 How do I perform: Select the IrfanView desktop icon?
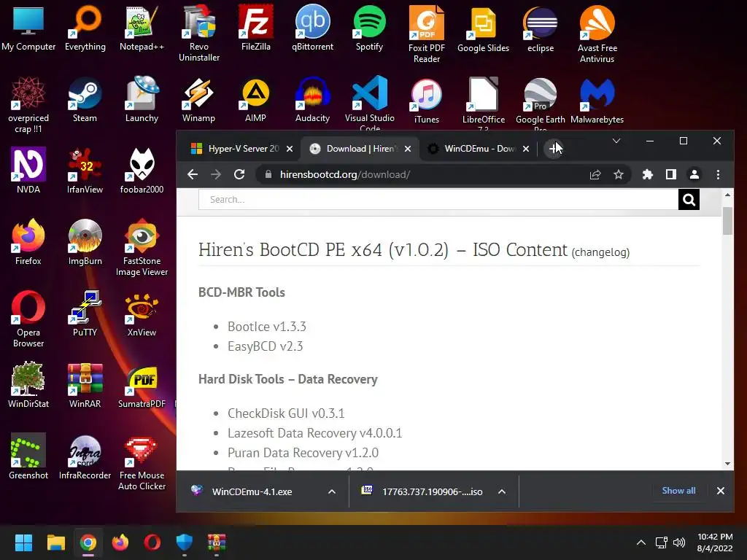point(85,171)
